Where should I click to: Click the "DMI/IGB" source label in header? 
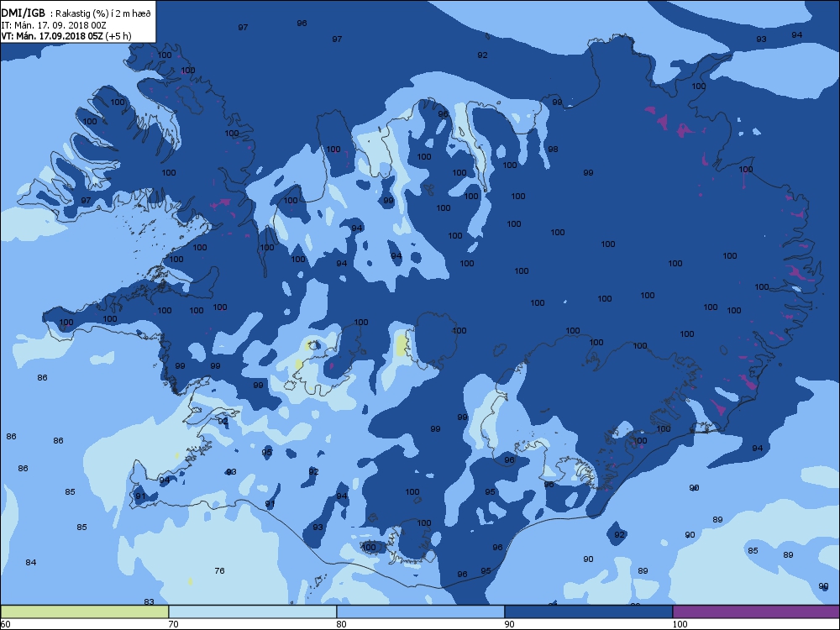[24, 13]
